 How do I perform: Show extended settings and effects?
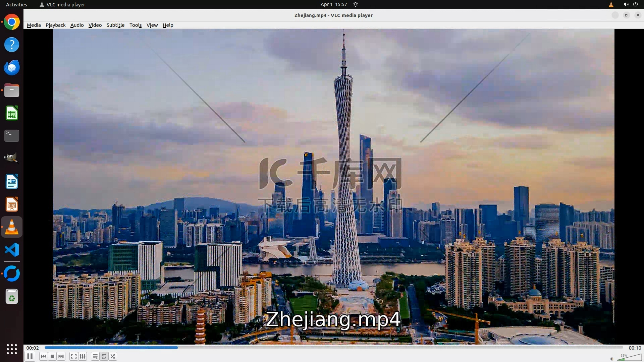point(83,356)
